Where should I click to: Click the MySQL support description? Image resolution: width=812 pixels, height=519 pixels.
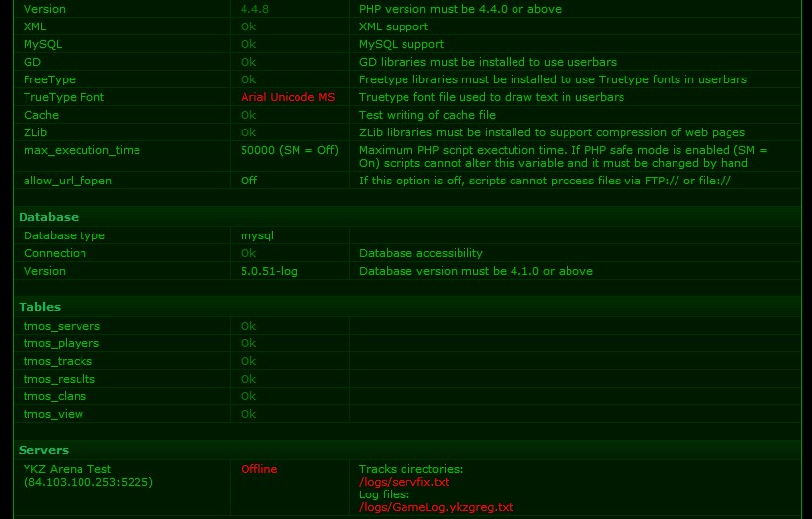coord(402,44)
